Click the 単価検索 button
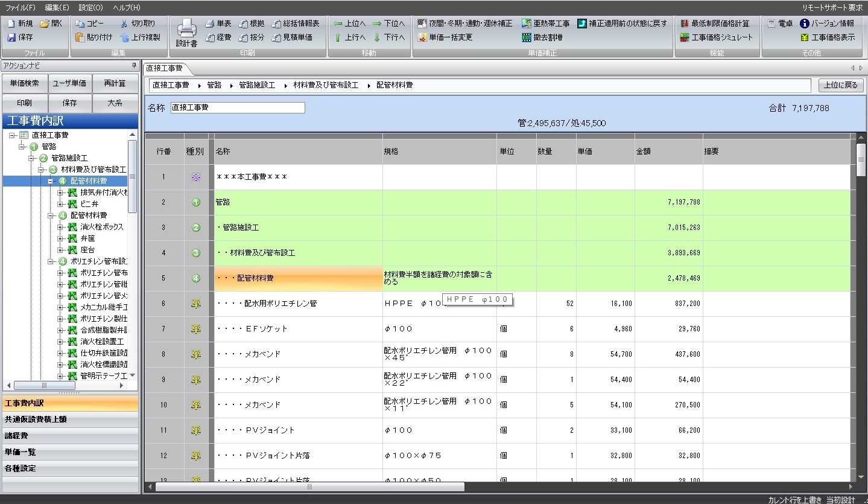The width and height of the screenshot is (868, 504). [x=24, y=83]
